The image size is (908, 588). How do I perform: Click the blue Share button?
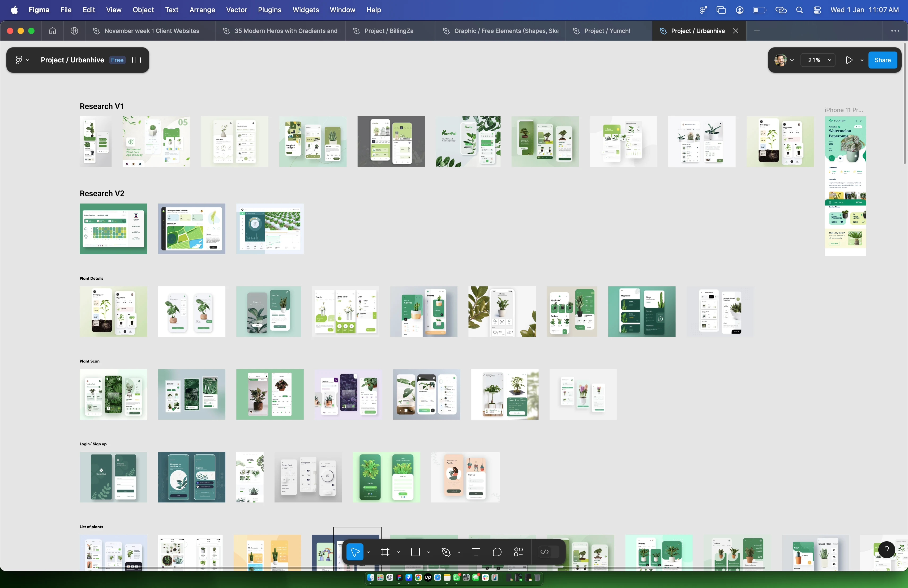[x=883, y=60]
